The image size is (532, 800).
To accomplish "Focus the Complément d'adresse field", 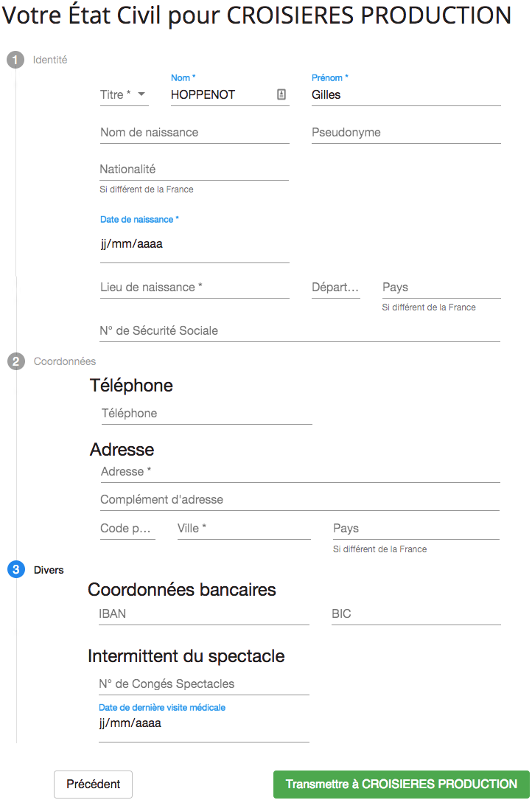I will coord(300,500).
